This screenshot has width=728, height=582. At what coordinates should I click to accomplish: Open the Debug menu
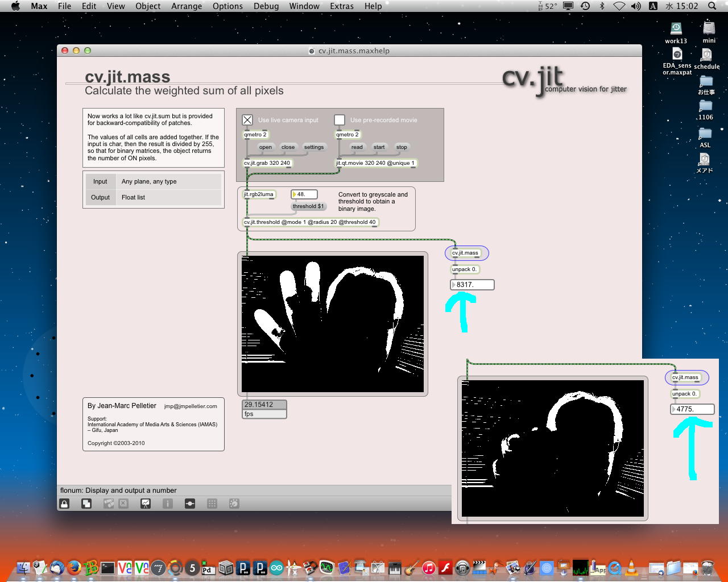click(266, 6)
